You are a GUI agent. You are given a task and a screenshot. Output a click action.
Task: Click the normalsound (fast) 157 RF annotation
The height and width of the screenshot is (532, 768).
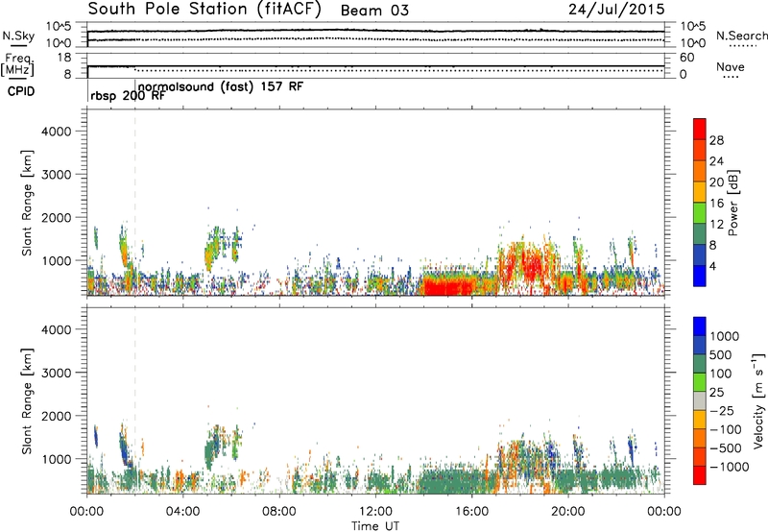tap(221, 86)
